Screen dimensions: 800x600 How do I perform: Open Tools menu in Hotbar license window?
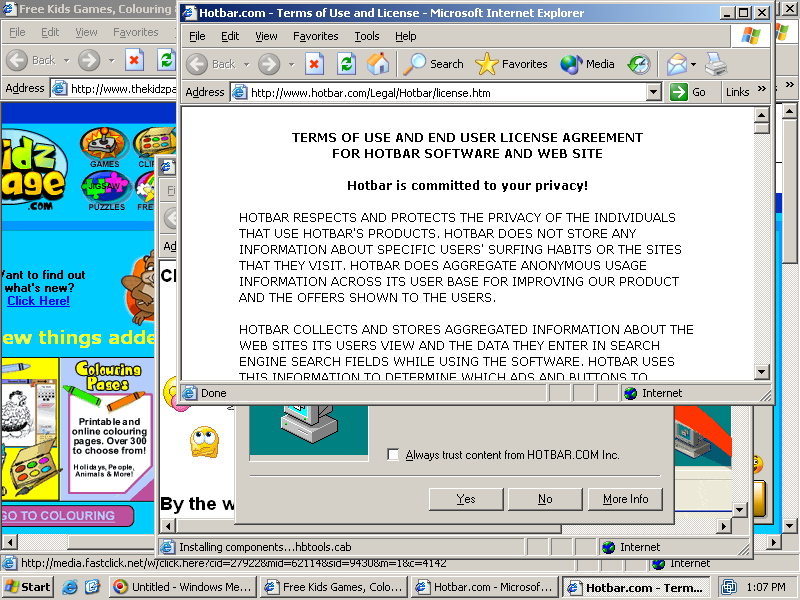(367, 36)
